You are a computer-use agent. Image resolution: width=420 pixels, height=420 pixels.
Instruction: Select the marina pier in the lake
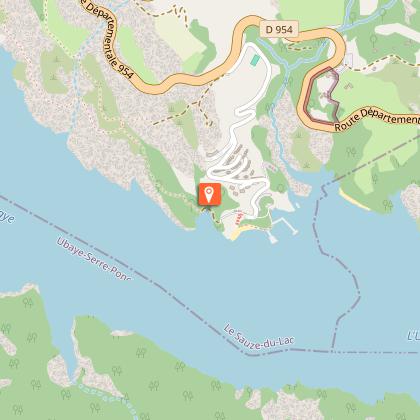283,229
